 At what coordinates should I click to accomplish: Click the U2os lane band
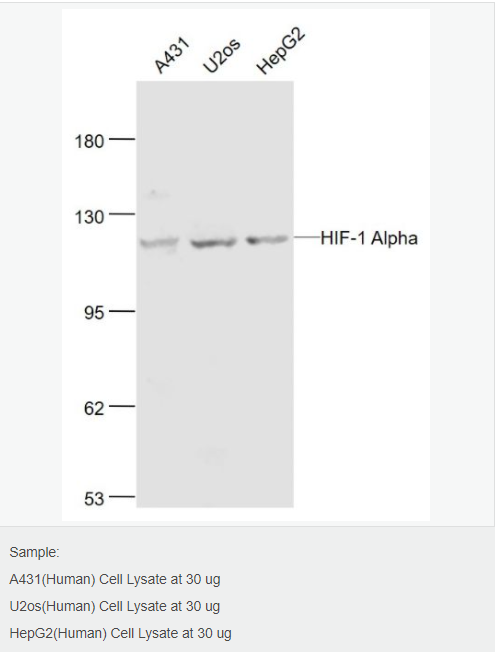(213, 242)
